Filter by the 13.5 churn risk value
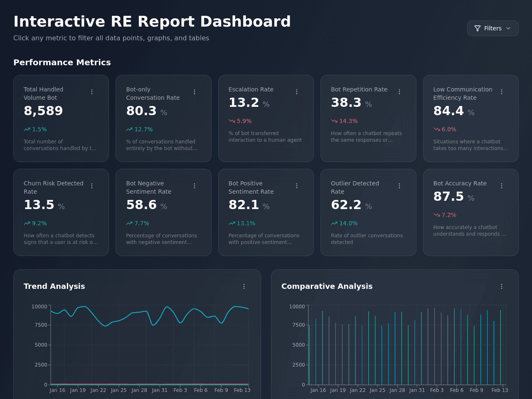This screenshot has height=399, width=532. pos(39,205)
